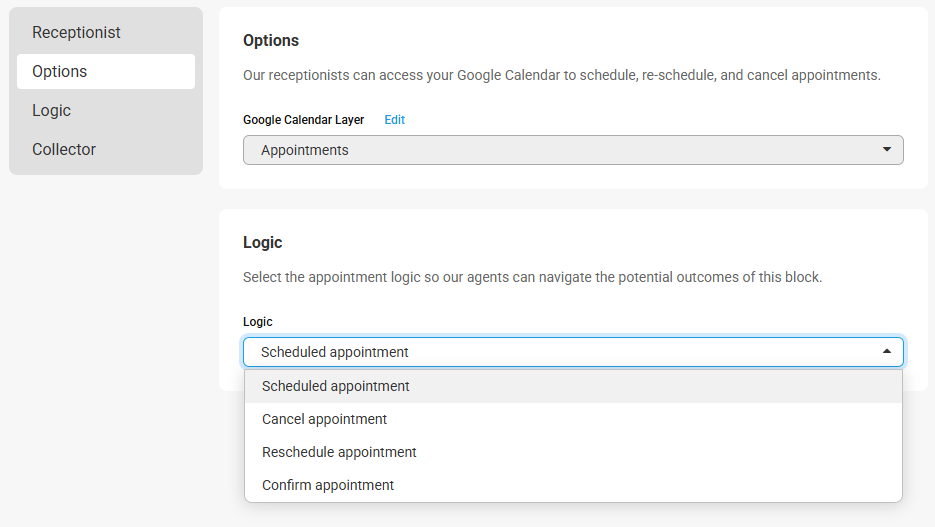Screen dimensions: 935x527
Task: Open the Receptionist section in the sidebar
Action: [x=76, y=32]
